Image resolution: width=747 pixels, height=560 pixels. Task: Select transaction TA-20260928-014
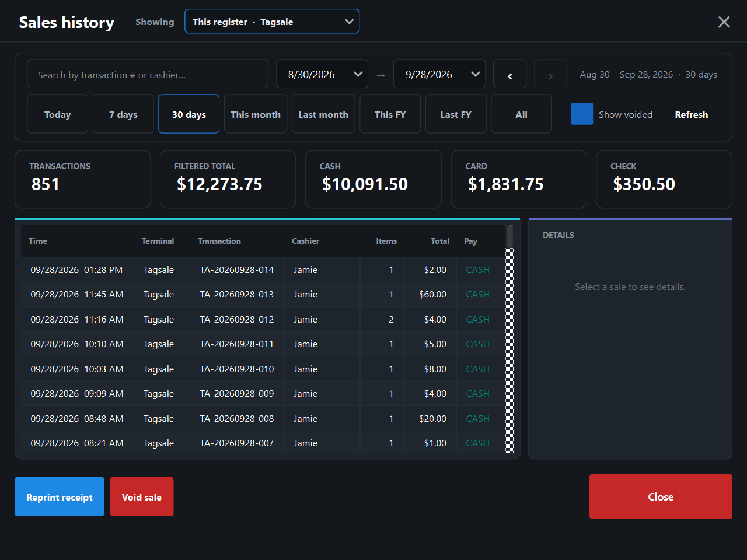tap(263, 269)
